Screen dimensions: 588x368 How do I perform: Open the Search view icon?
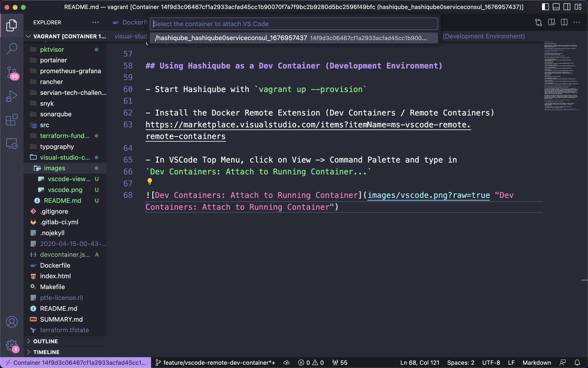coord(11,49)
